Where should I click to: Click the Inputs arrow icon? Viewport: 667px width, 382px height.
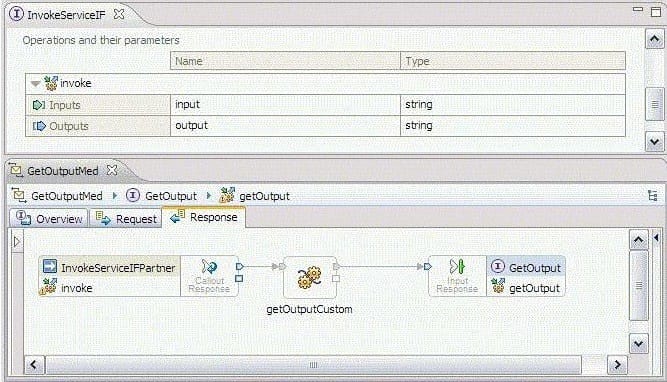point(39,105)
